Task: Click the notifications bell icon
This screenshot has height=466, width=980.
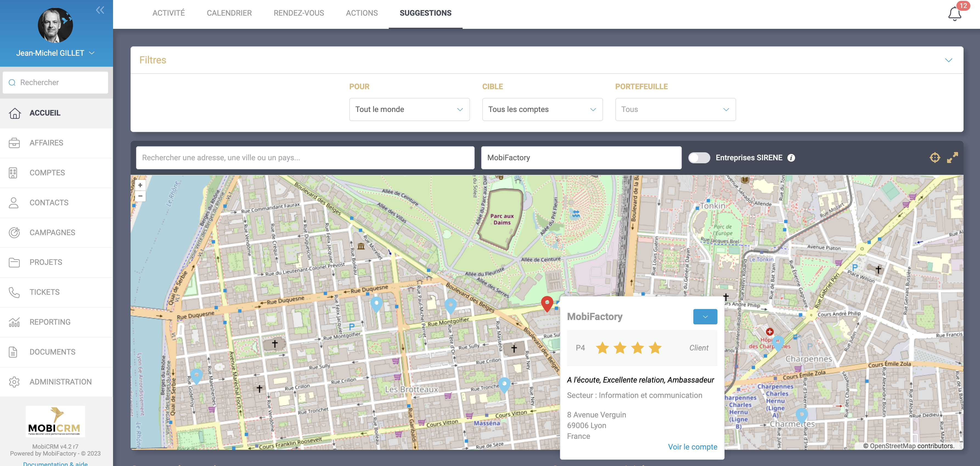Action: click(x=954, y=14)
